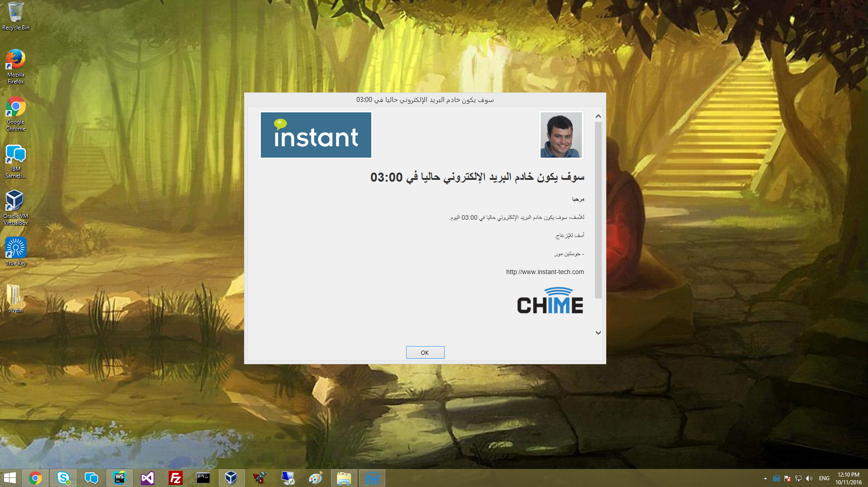
Task: Click the ENG input language indicator
Action: coord(824,478)
